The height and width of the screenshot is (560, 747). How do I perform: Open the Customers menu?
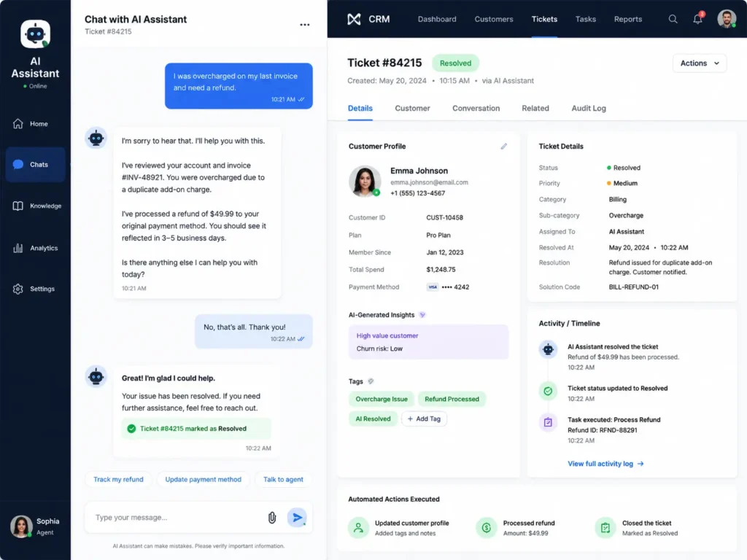click(494, 19)
